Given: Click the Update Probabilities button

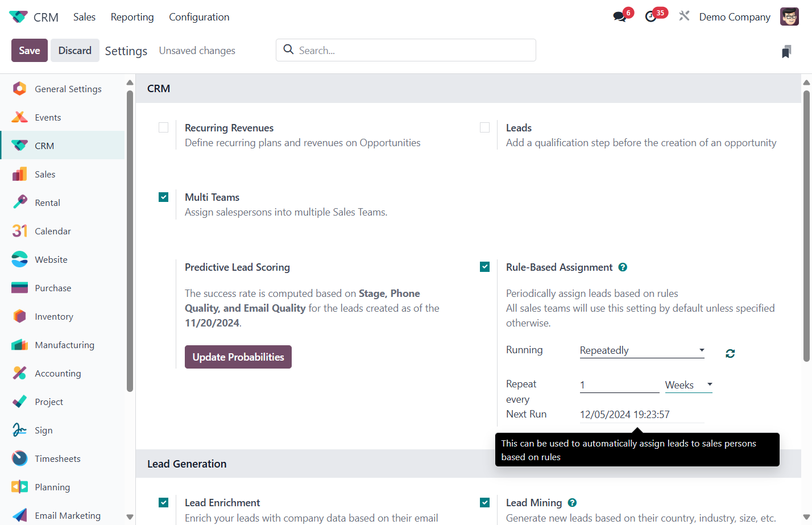Looking at the screenshot, I should (x=238, y=357).
